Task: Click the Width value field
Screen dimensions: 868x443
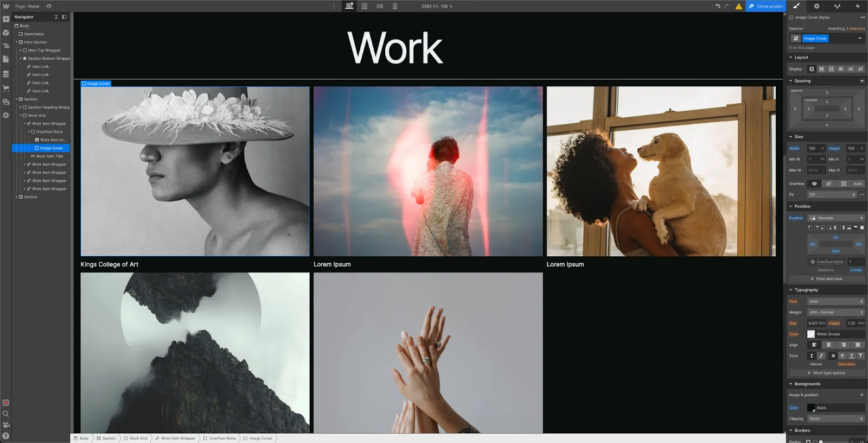Action: (x=815, y=148)
